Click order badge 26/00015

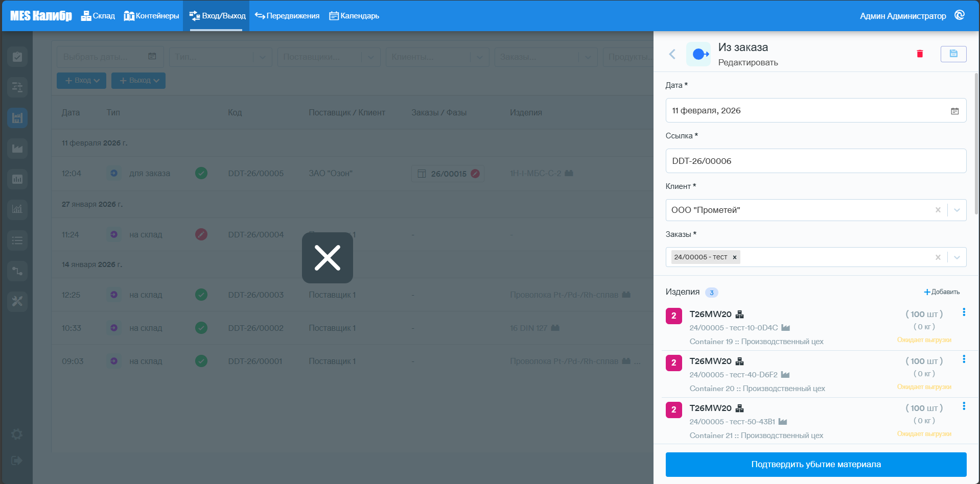[x=448, y=174]
